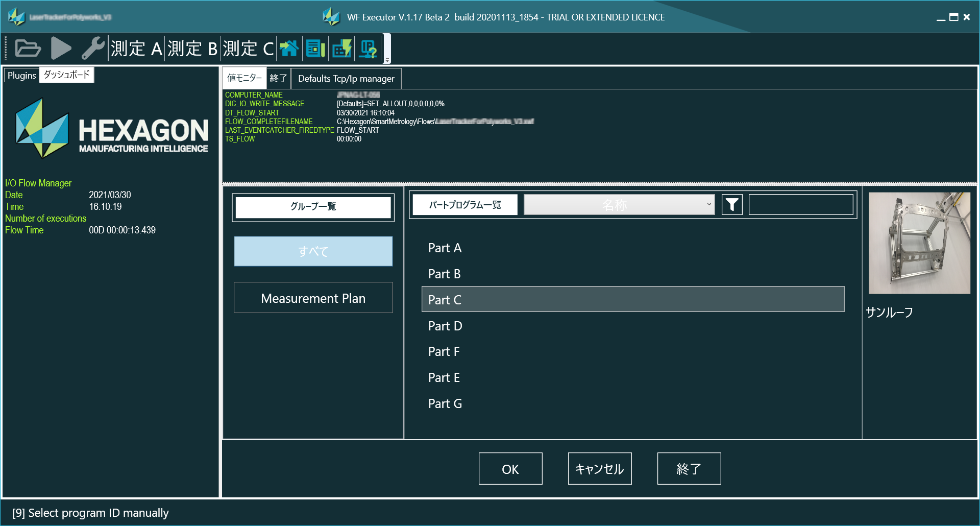This screenshot has height=526, width=980.
Task: Open the report document toolbar icon
Action: (315, 49)
